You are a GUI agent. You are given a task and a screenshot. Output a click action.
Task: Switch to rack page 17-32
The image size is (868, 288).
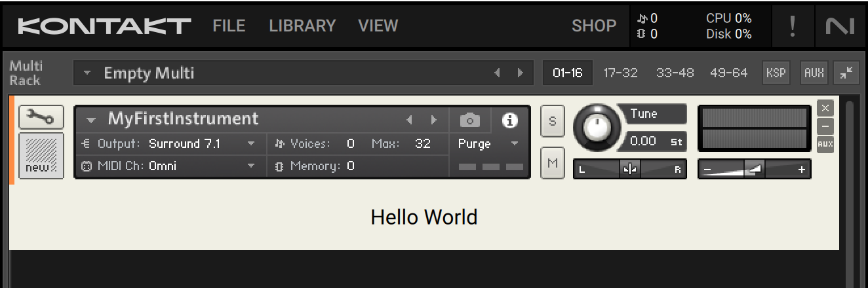tap(621, 73)
